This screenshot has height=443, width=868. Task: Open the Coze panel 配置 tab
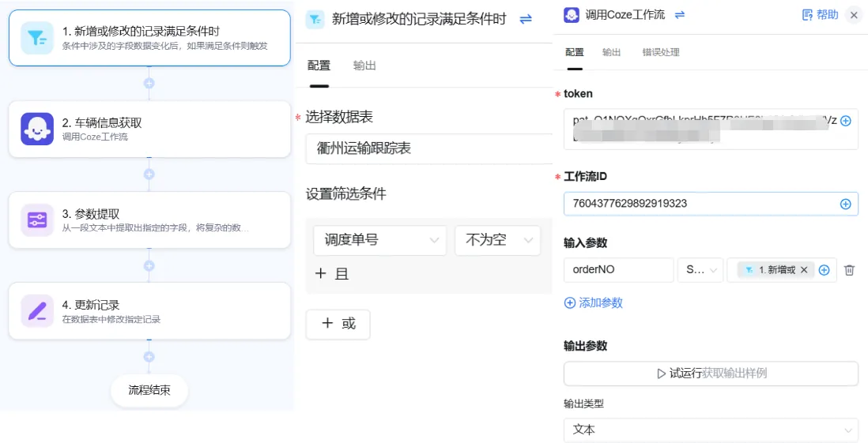[x=575, y=53]
